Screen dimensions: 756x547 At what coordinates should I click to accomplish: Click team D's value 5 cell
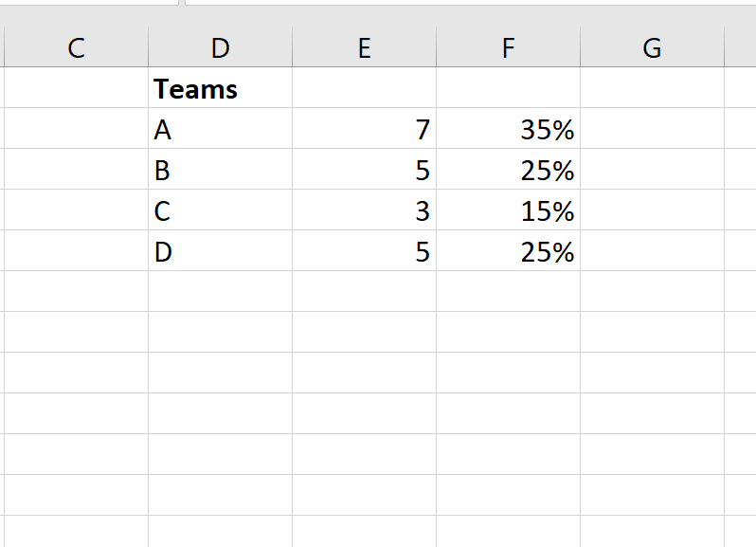(365, 251)
